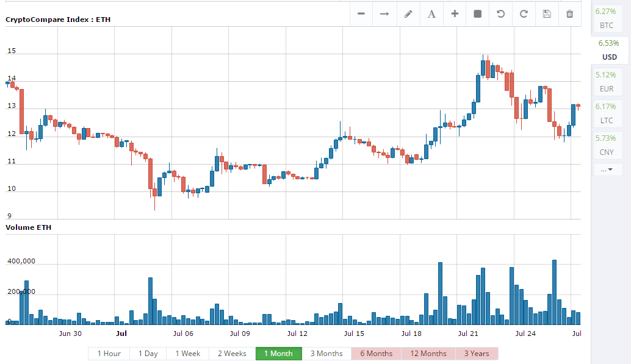The image size is (631, 364).
Task: Select USD as quote currency
Action: pos(609,50)
